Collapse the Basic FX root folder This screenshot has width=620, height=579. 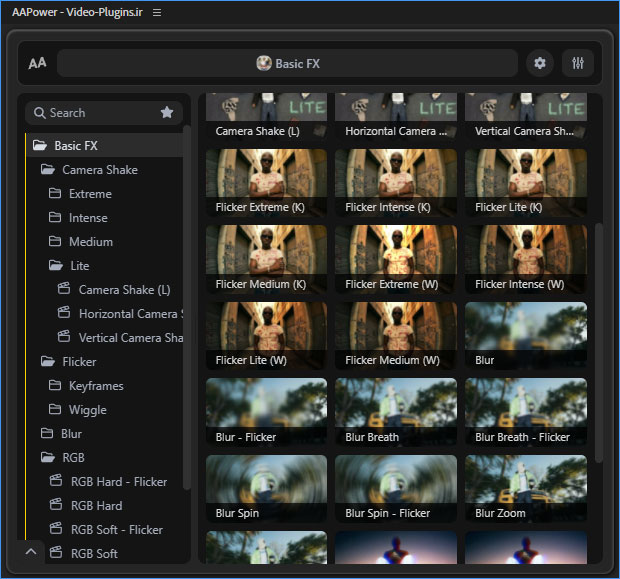coord(40,146)
